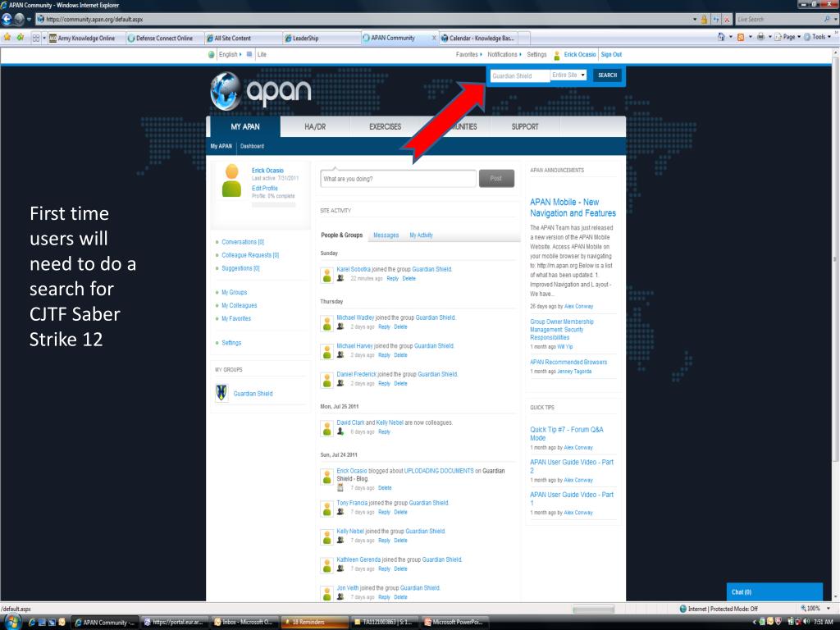Click the Refresh icon in address bar
The height and width of the screenshot is (630, 840).
point(715,20)
